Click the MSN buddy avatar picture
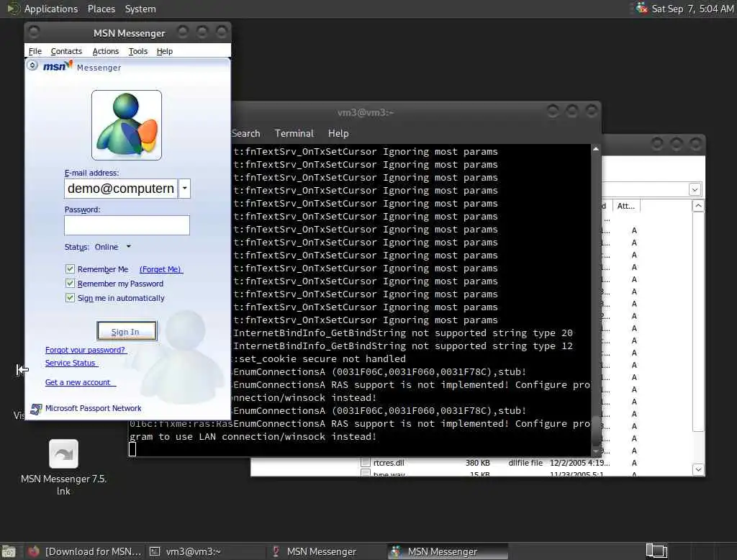Screen dimensions: 737x560 (127, 125)
